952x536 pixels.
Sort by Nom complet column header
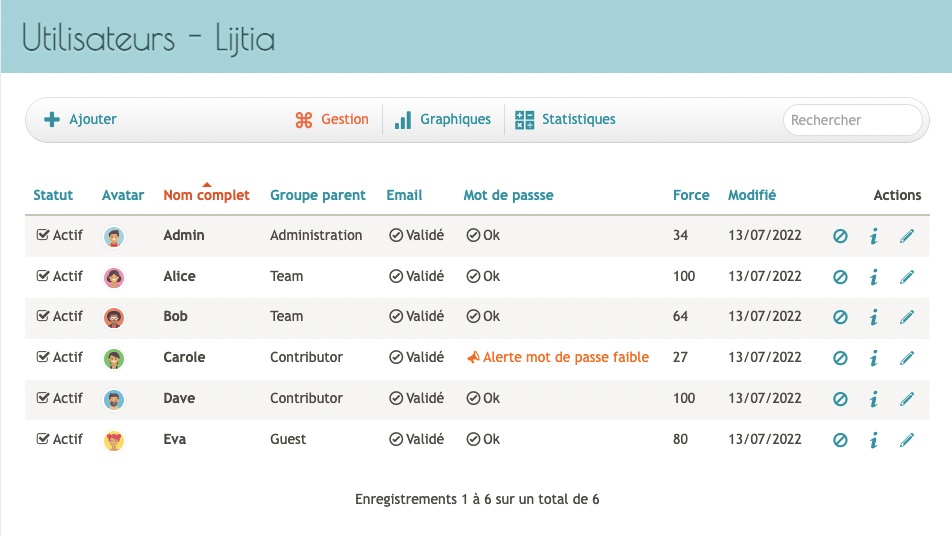click(x=206, y=195)
